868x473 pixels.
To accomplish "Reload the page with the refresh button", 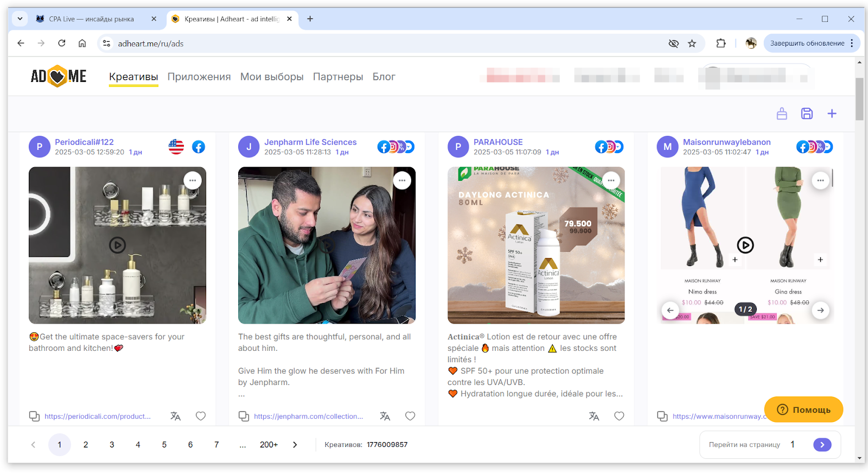I will (62, 43).
